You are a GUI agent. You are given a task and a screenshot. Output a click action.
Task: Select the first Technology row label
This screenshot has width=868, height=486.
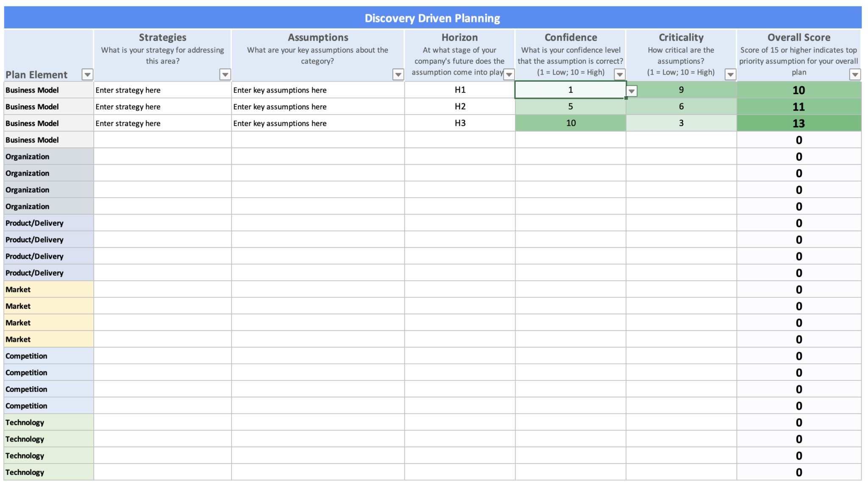click(25, 422)
